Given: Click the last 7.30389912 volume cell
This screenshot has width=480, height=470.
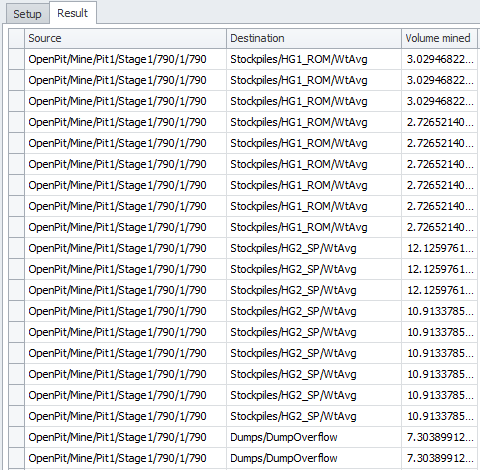Looking at the screenshot, I should 439,458.
